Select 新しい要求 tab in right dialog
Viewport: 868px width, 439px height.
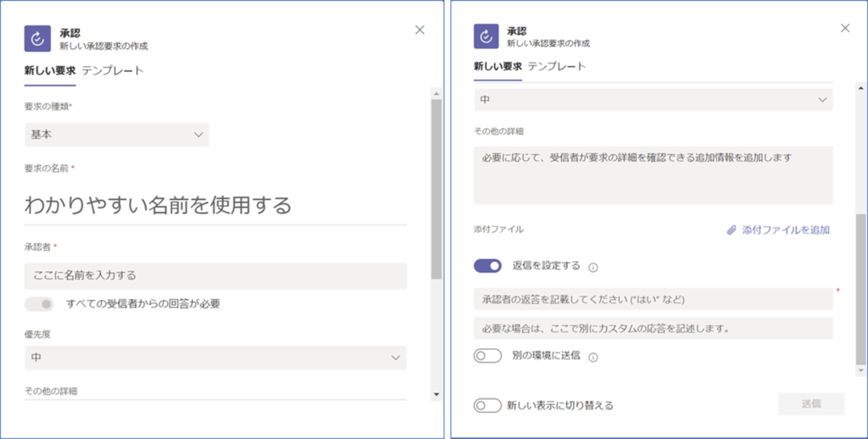(x=497, y=66)
